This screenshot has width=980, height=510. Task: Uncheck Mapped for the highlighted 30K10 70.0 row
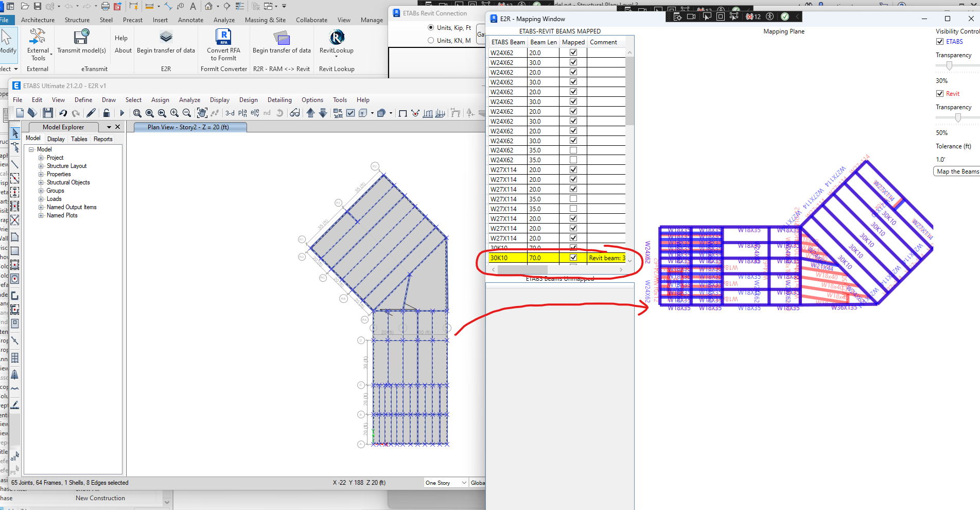point(573,258)
